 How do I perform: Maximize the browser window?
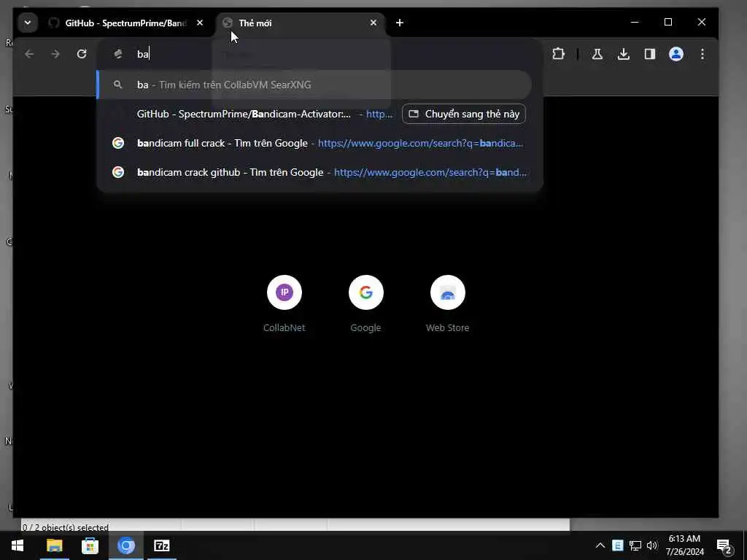click(668, 22)
